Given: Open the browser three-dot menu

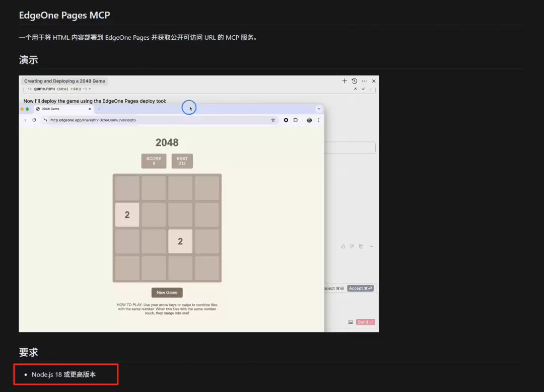Looking at the screenshot, I should [x=318, y=120].
